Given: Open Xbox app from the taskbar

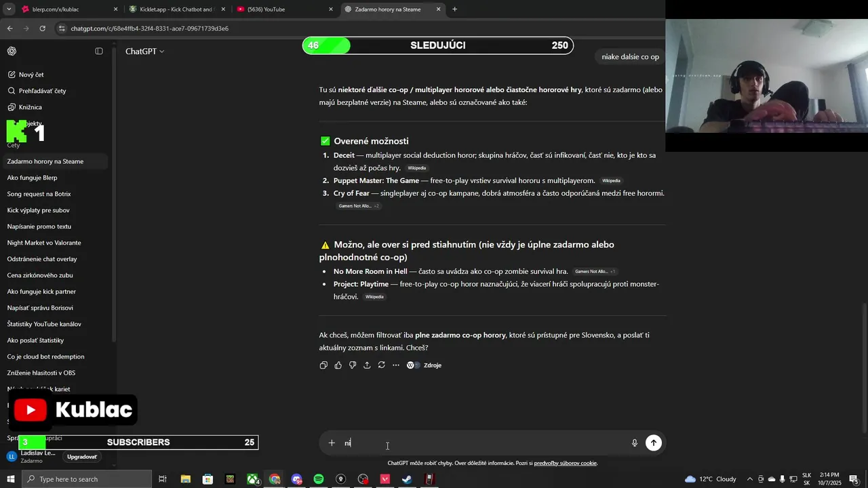Looking at the screenshot, I should [252, 479].
